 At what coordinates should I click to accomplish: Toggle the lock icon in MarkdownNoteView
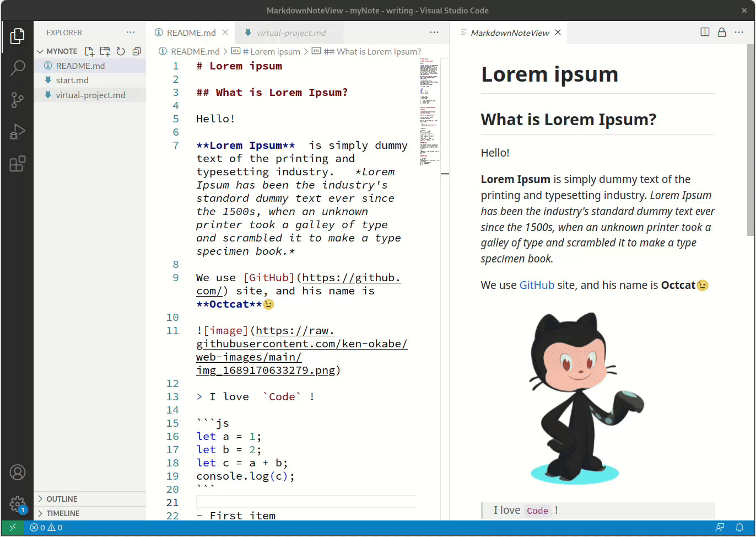(722, 32)
